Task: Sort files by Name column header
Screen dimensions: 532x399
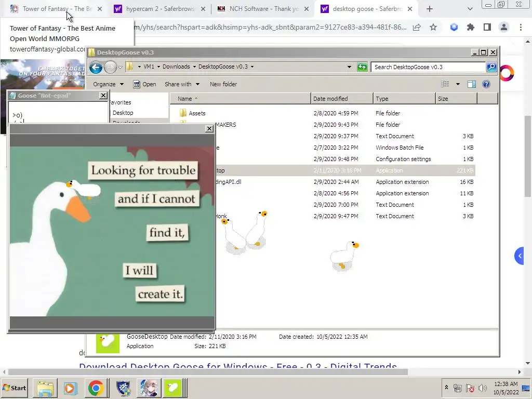Action: tap(240, 99)
